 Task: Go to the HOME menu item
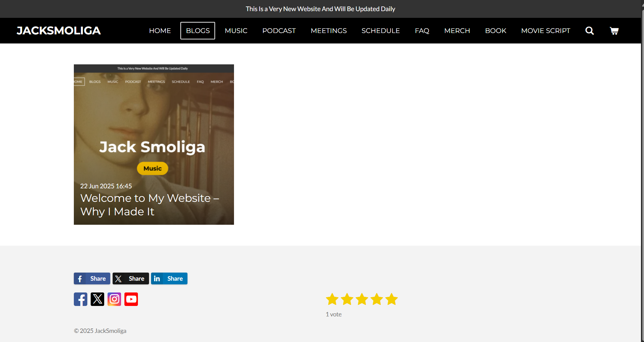[x=160, y=31]
